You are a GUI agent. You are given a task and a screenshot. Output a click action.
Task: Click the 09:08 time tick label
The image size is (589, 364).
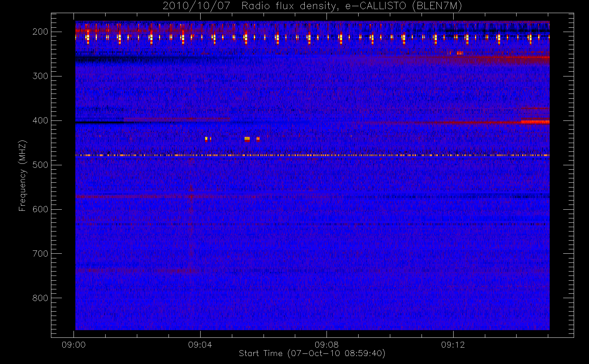click(327, 345)
